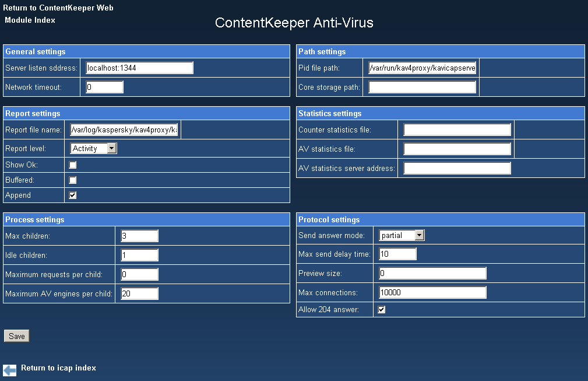The image size is (588, 381).
Task: Click the Save button
Action: click(16, 336)
